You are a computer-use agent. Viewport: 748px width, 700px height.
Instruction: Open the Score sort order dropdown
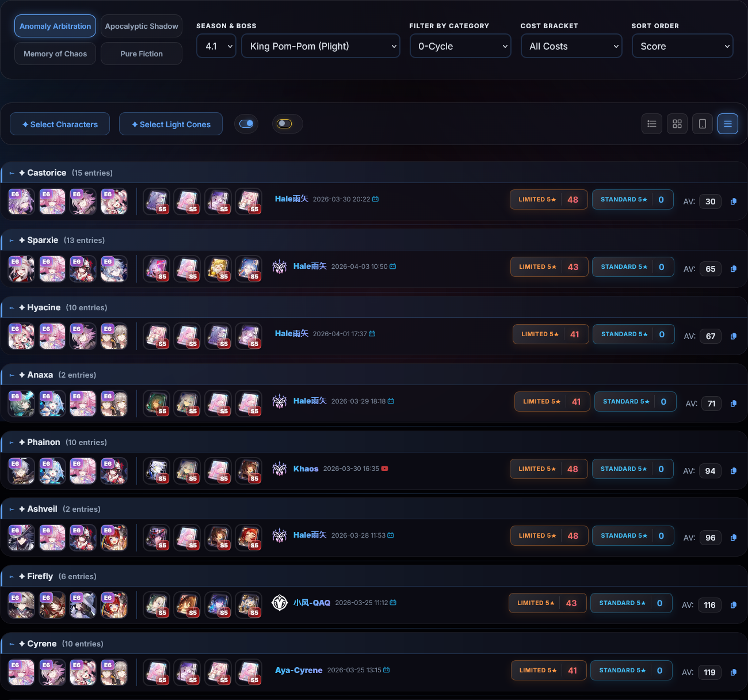[682, 46]
